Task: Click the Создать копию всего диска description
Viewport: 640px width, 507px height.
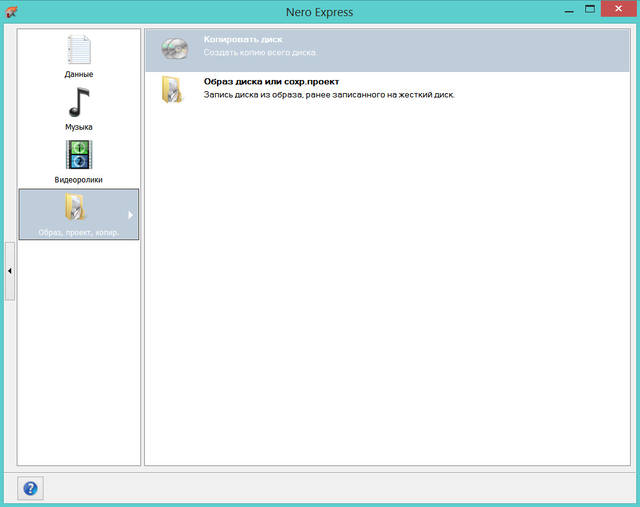Action: 260,52
